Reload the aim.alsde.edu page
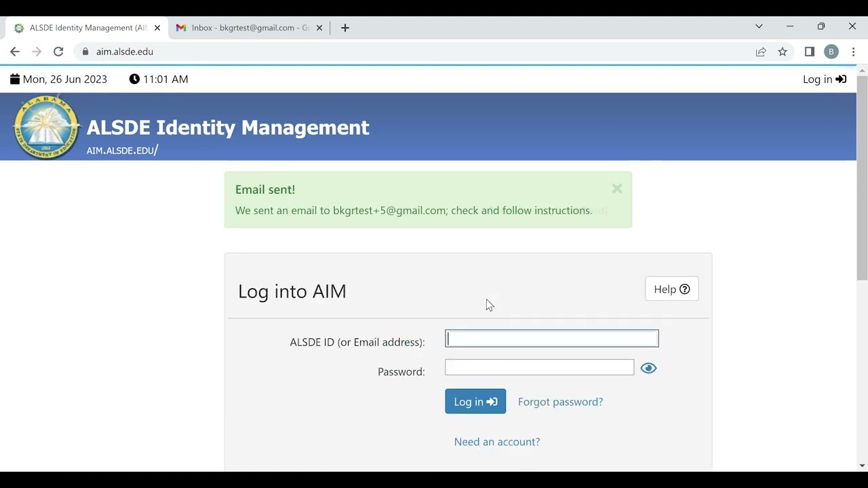Image resolution: width=868 pixels, height=488 pixels. coord(58,52)
